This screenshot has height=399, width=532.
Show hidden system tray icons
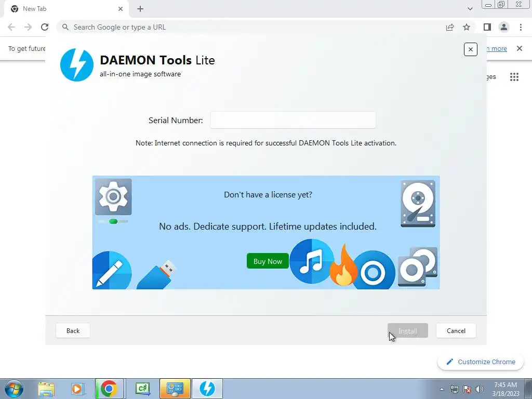pos(442,389)
